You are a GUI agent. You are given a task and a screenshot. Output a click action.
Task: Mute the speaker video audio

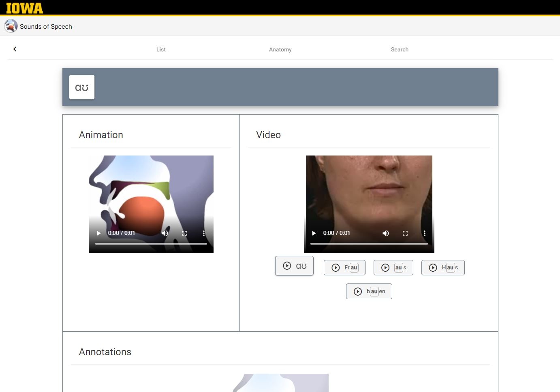click(x=385, y=233)
